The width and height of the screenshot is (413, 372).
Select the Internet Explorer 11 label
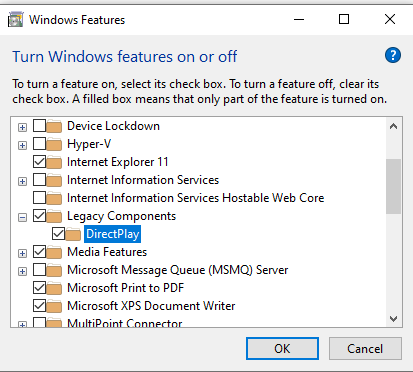click(118, 162)
